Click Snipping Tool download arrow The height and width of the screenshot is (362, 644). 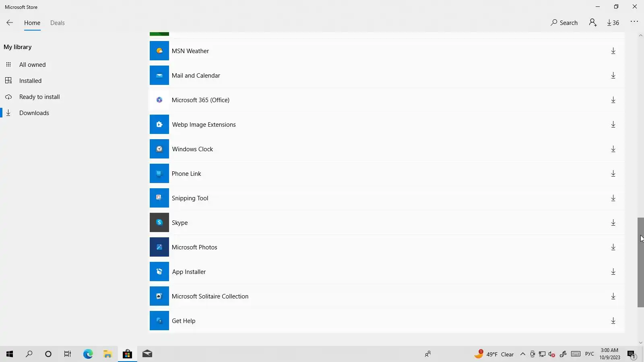613,198
